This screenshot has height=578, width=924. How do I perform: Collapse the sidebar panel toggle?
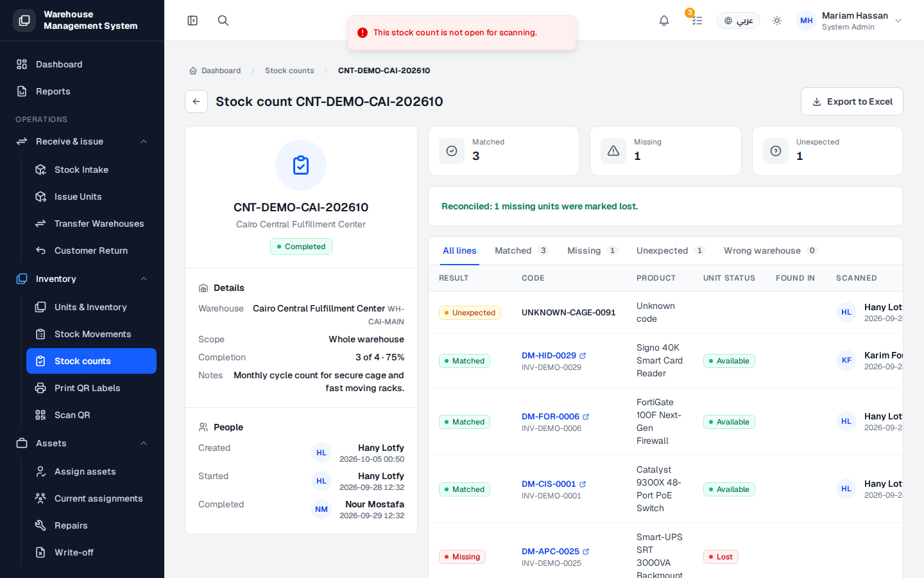[193, 21]
